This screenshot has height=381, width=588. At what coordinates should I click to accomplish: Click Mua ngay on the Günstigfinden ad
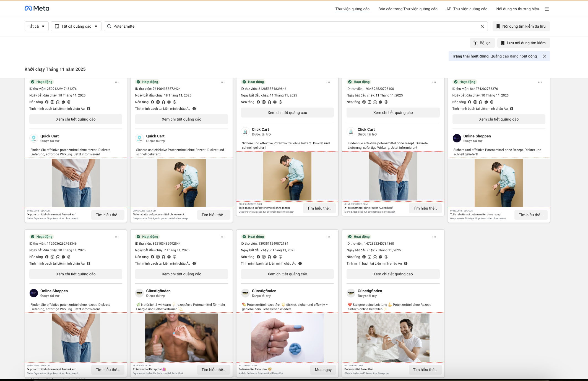323,370
